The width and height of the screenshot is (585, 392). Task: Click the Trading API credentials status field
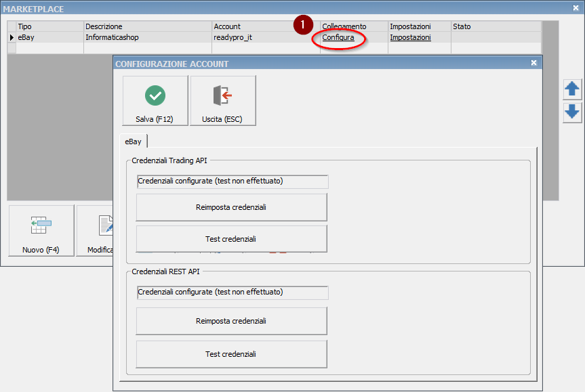tap(233, 181)
